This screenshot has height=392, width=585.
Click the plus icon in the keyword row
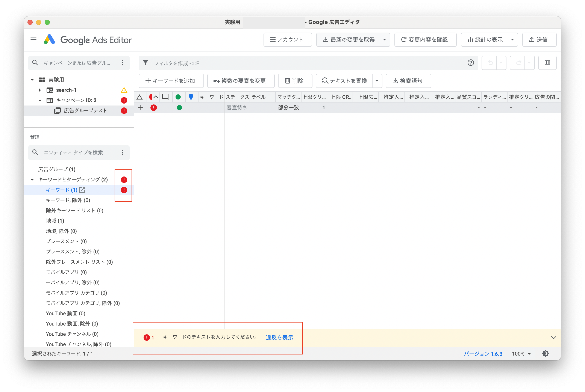tap(141, 107)
